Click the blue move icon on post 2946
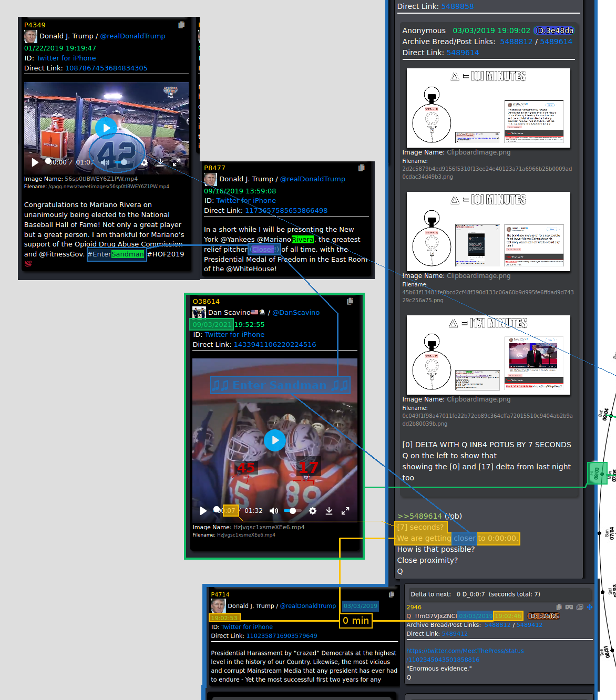Screen dimensions: 616x700 tap(590, 607)
